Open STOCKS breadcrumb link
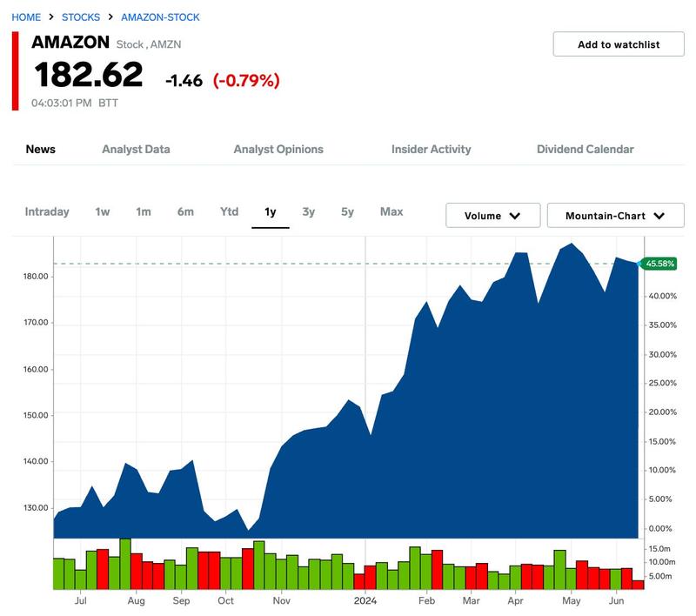The image size is (696, 616). pos(81,17)
